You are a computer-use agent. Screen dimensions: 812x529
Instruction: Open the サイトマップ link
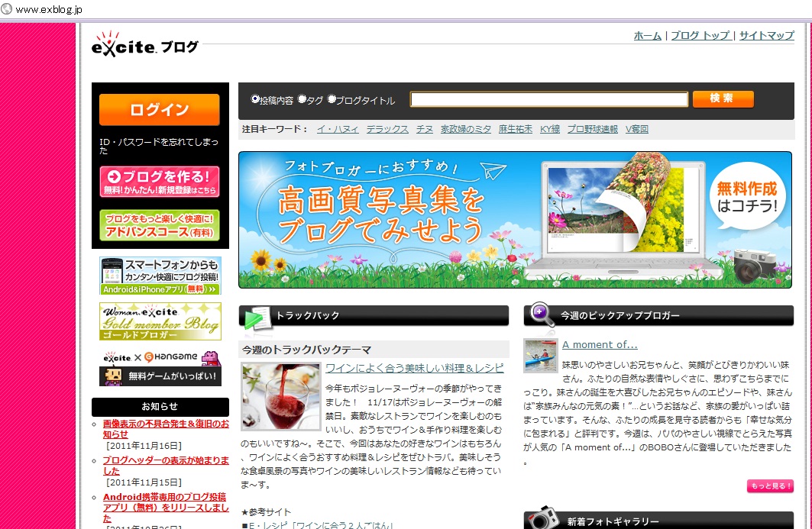coord(766,36)
